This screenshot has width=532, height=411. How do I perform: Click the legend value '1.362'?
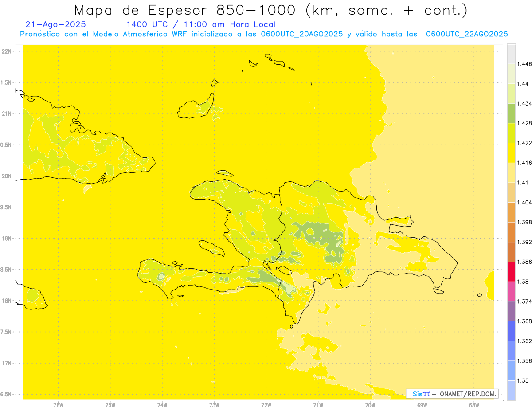tap(524, 341)
